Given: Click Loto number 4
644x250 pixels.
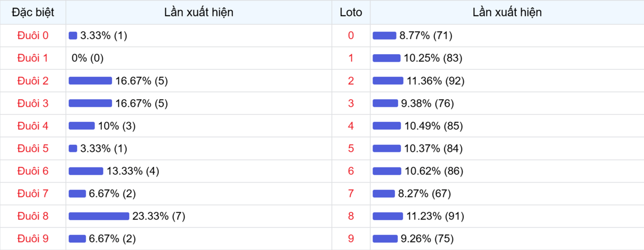Looking at the screenshot, I should click(351, 126).
